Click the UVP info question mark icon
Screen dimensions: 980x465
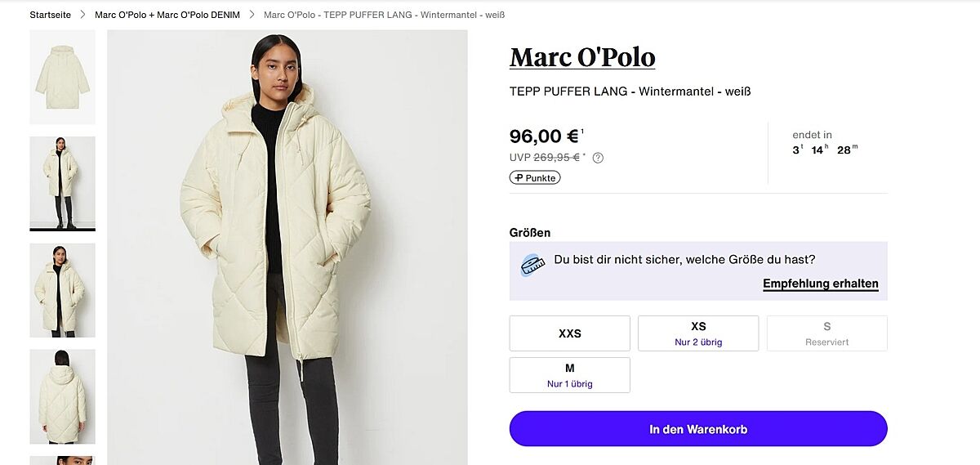tap(598, 158)
